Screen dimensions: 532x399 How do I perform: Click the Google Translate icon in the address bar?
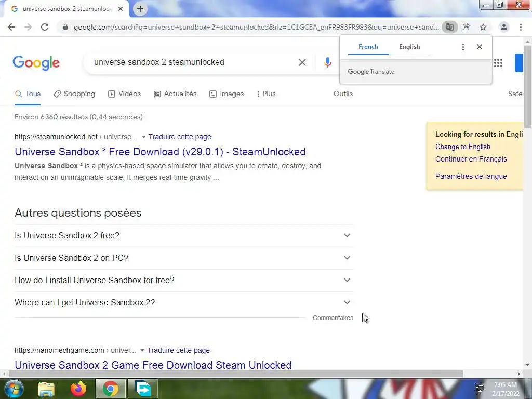449,27
